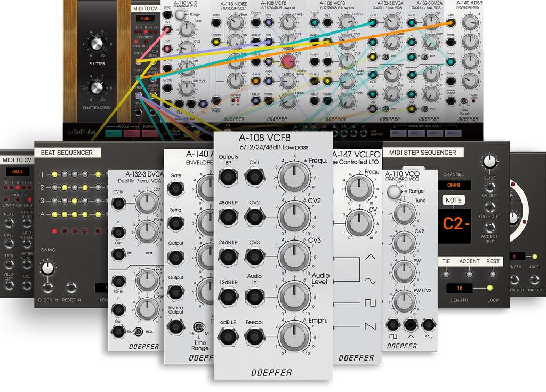Click the Feedb. input jack on VCF8
The image size is (546, 392).
pos(254,337)
